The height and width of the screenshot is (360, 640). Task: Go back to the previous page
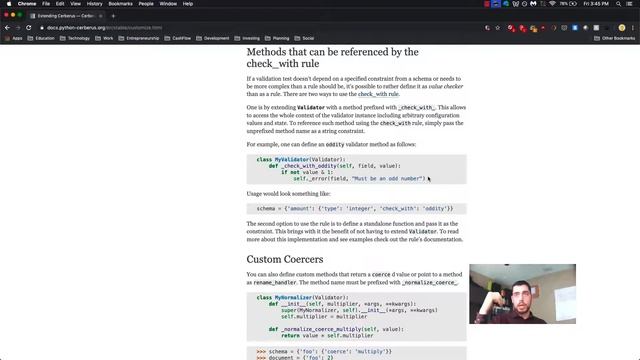pyautogui.click(x=7, y=28)
